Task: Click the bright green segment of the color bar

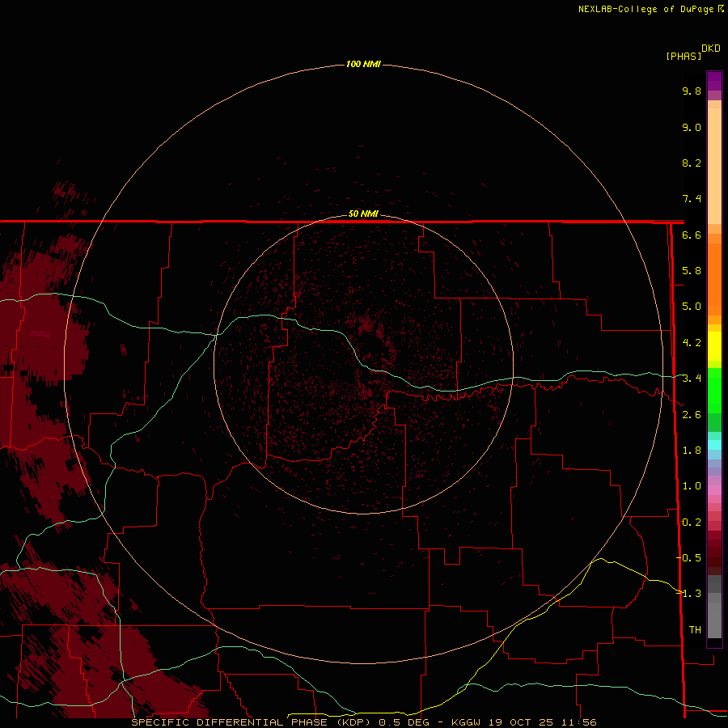Action: 714,390
